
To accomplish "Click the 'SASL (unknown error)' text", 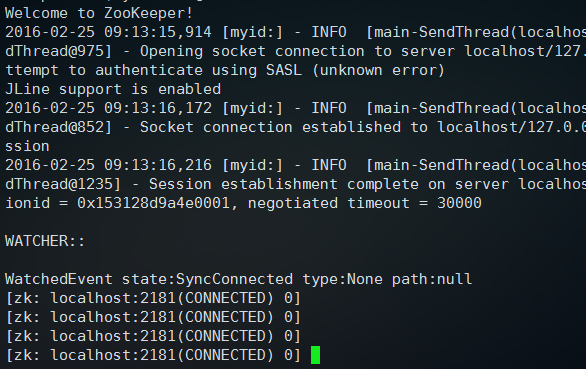I will click(x=355, y=70).
